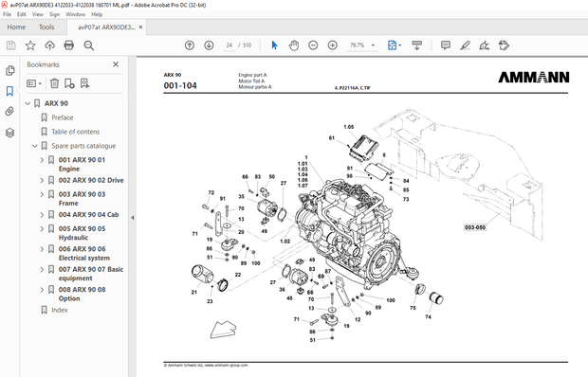Expand the 005 ARX 90 05 Hydraulic bookmark

(42, 228)
